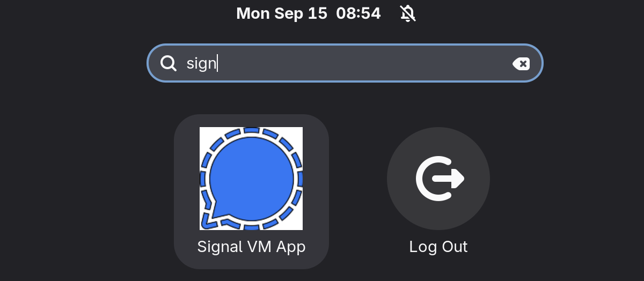Click the "Log Out" text label
Viewport: 644px width, 281px height.
438,247
